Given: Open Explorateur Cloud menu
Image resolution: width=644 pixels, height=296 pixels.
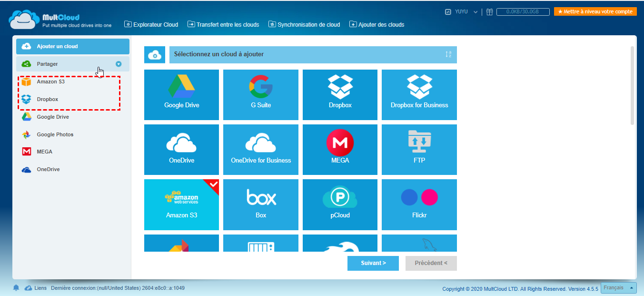Looking at the screenshot, I should 151,24.
